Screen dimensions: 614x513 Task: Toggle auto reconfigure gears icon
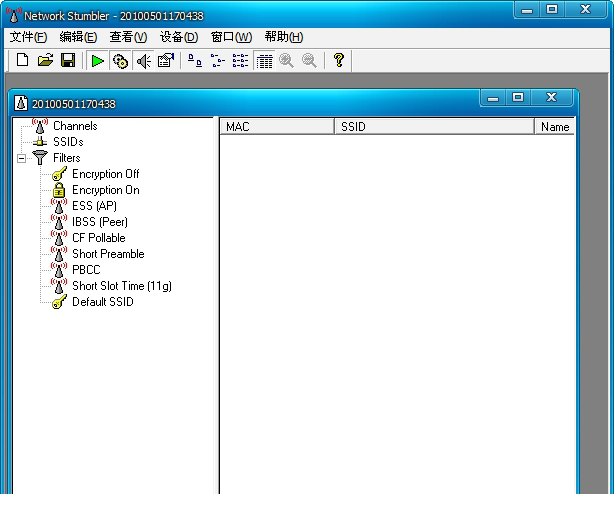(120, 61)
